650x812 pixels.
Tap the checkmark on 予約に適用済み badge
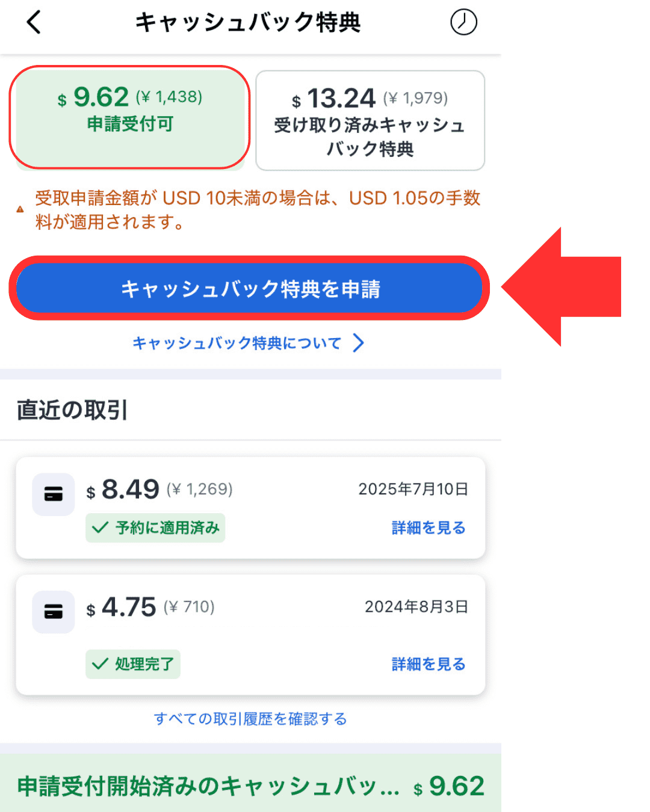100,528
